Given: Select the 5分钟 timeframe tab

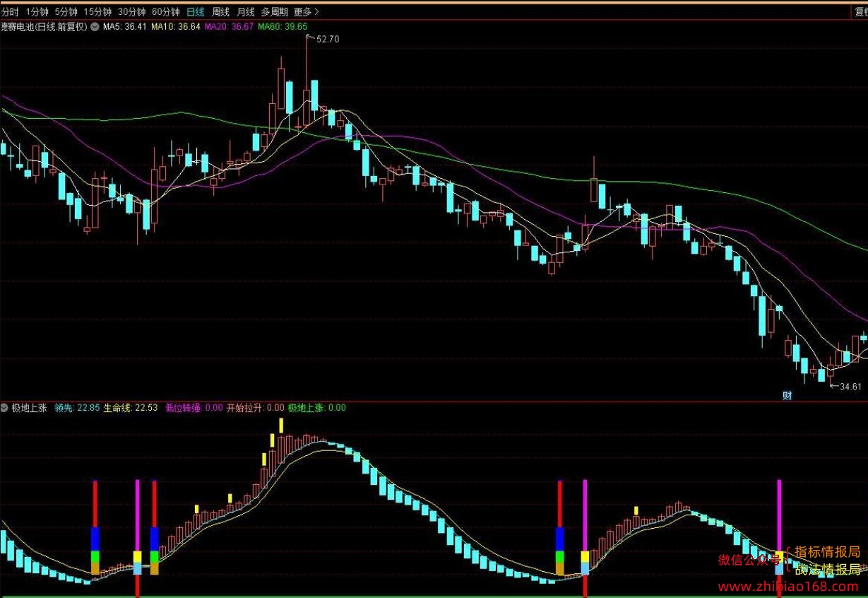Looking at the screenshot, I should pyautogui.click(x=66, y=12).
